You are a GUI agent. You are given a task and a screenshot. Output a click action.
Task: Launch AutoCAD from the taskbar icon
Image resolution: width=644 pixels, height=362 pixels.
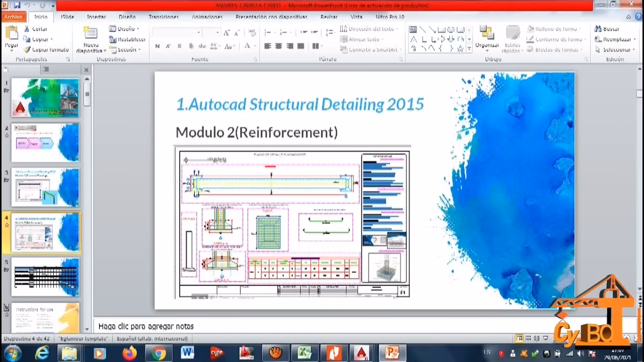pyautogui.click(x=361, y=353)
